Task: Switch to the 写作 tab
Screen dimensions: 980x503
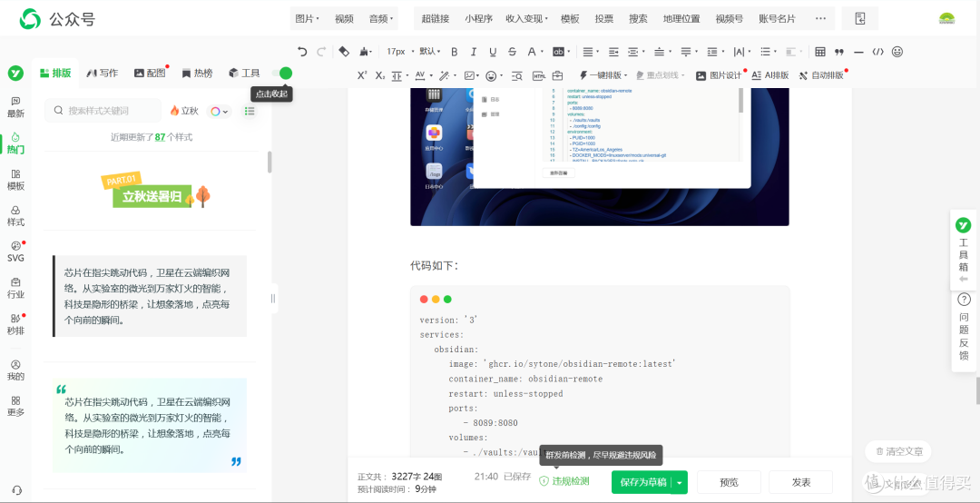Action: click(x=103, y=74)
